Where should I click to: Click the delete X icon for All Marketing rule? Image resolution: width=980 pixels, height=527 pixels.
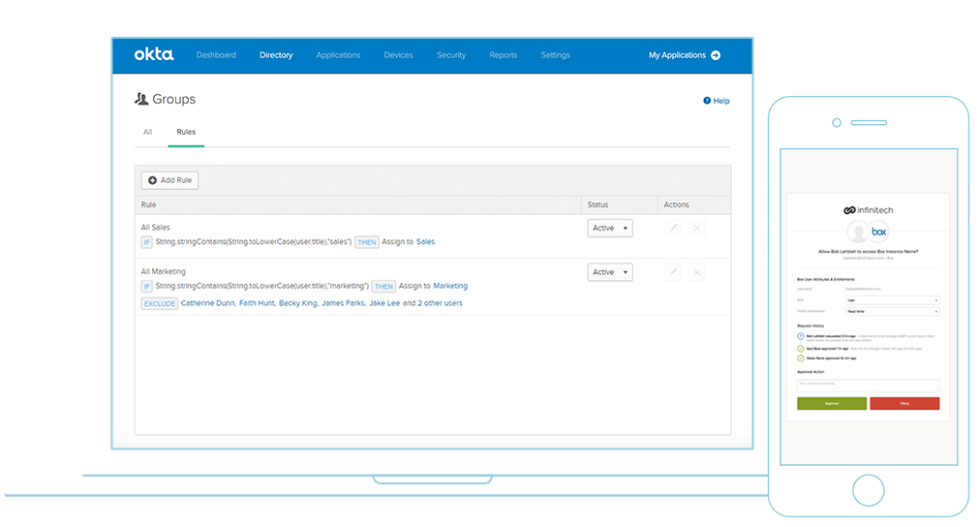[696, 272]
